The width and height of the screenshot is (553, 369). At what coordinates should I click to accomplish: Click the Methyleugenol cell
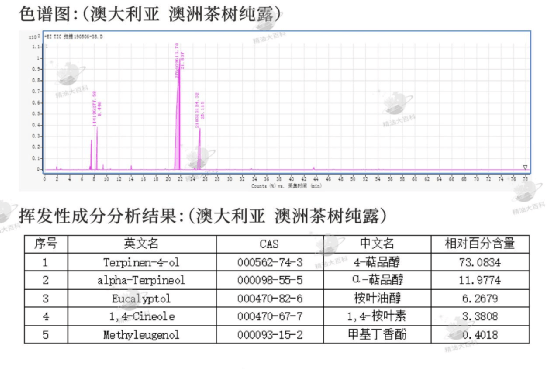coord(141,334)
